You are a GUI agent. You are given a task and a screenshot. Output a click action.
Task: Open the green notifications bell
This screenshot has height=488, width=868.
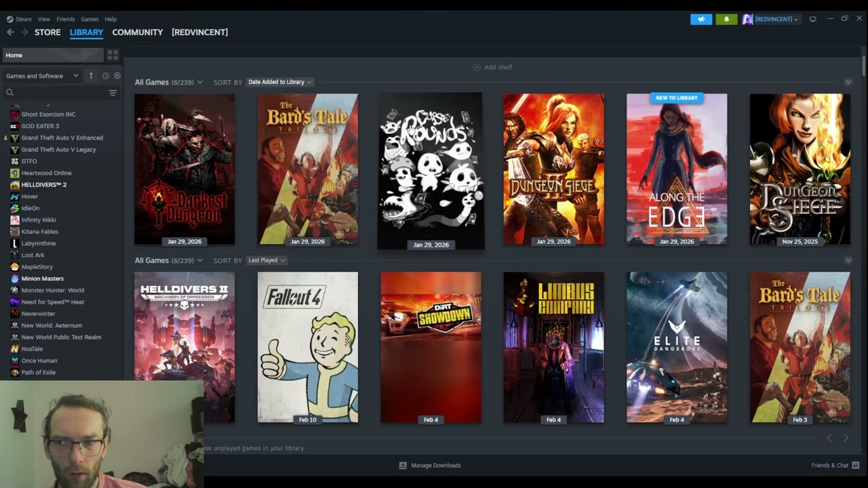coord(726,19)
